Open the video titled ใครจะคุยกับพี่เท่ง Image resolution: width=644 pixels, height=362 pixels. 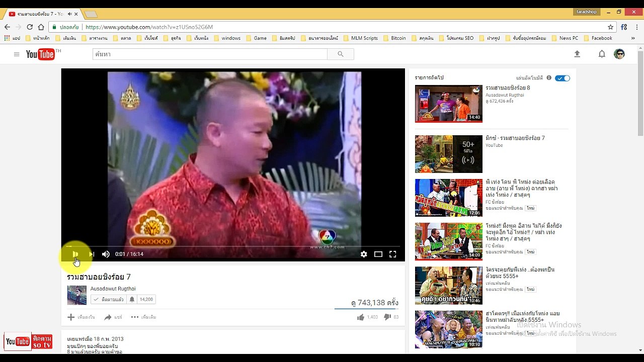click(x=520, y=273)
